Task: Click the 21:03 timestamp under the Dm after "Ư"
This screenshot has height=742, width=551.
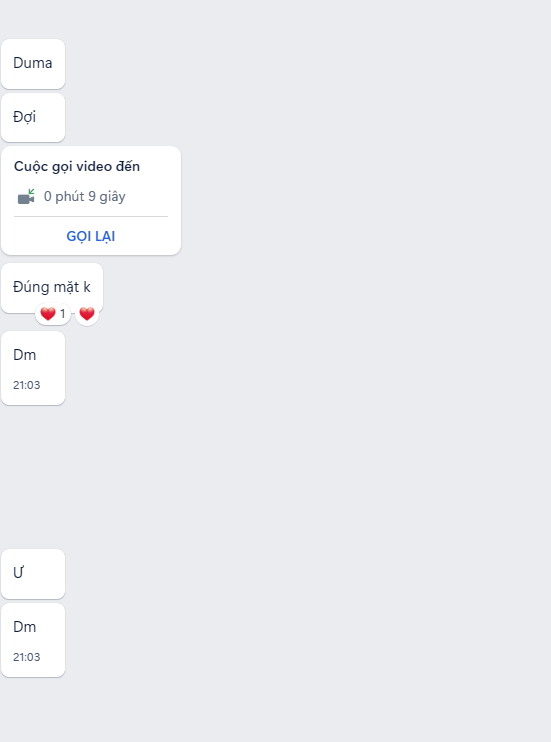Action: 27,657
